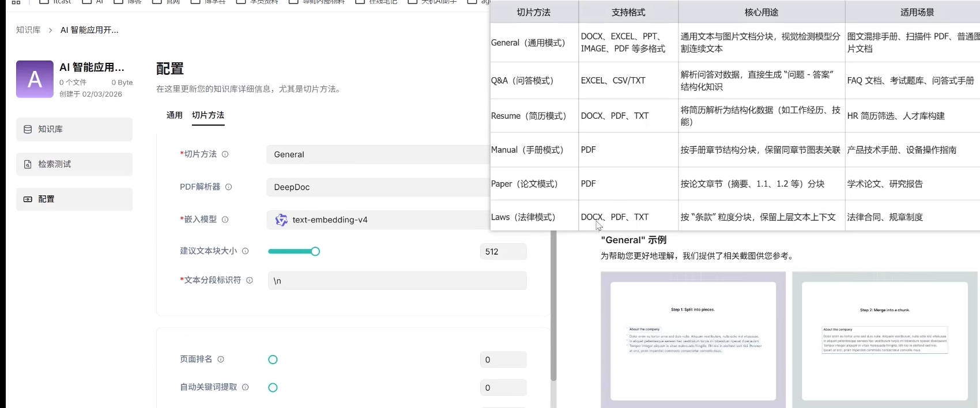
Task: Click the FAQ 文档、考试题库 scenario cell
Action: (913, 81)
